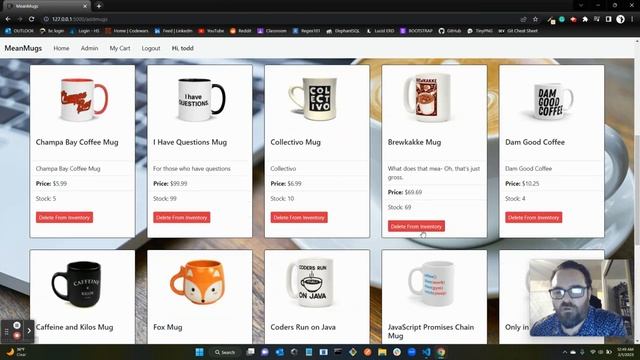Screen dimensions: 640x360
Task: Open the Home | Codewars bookmark
Action: (x=127, y=31)
